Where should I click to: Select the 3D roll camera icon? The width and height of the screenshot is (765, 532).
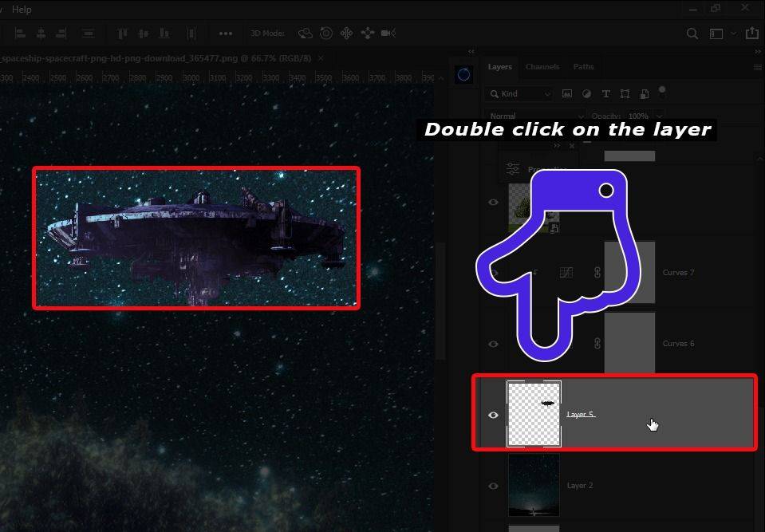click(x=326, y=33)
